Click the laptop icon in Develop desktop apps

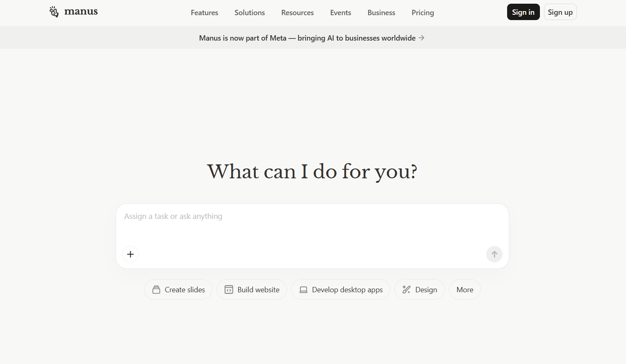click(303, 290)
